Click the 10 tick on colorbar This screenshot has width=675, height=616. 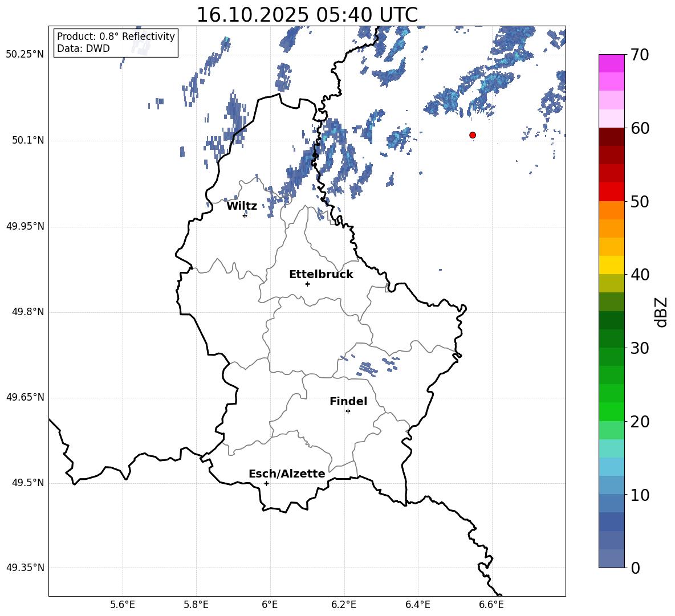point(640,495)
